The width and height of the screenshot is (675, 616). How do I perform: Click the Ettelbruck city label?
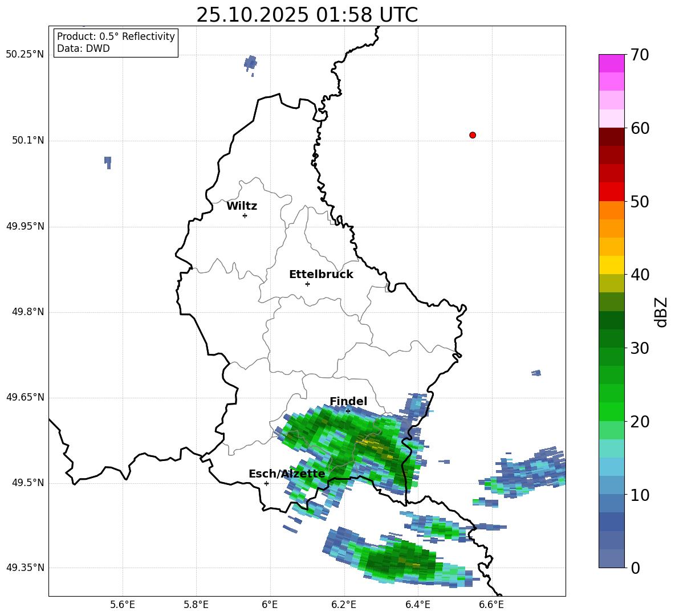(321, 275)
